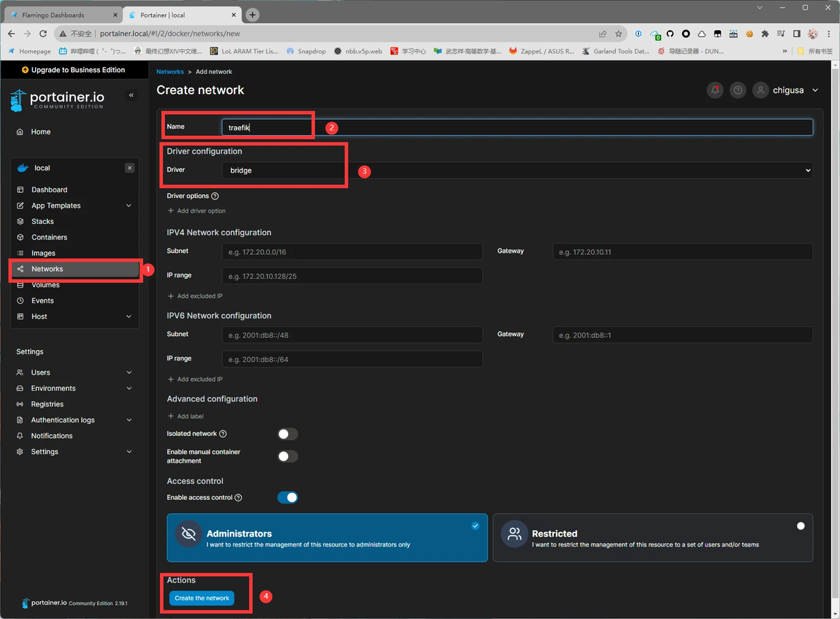Toggle Enable manual container attachment switch
Image resolution: width=840 pixels, height=619 pixels.
(288, 456)
